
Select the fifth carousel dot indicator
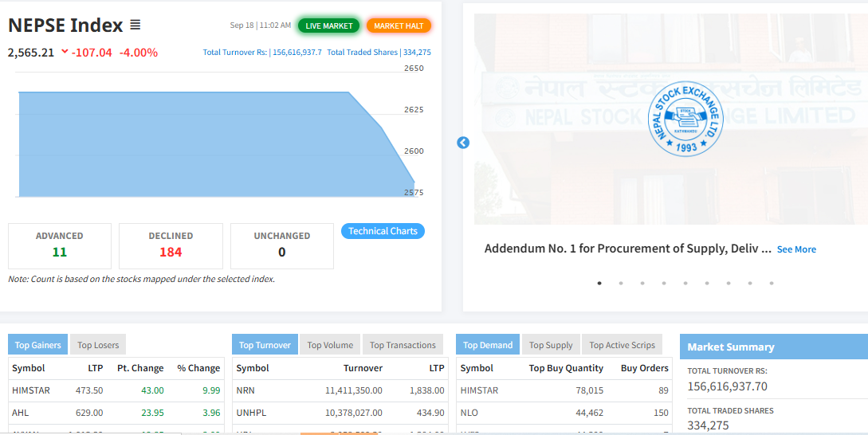[x=685, y=283]
